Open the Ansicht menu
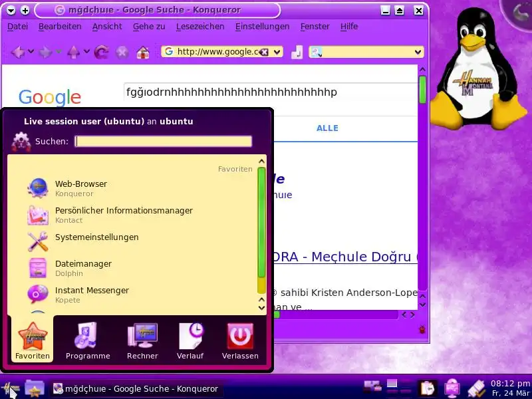Screen dimensions: 532x399 tap(107, 27)
